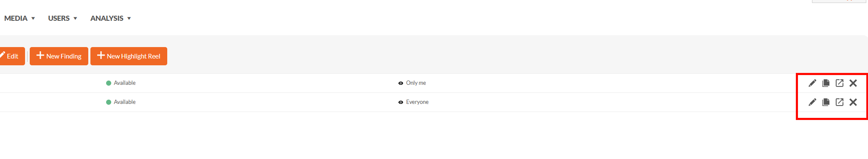Open the MEDIA menu
The image size is (868, 159).
click(x=16, y=18)
